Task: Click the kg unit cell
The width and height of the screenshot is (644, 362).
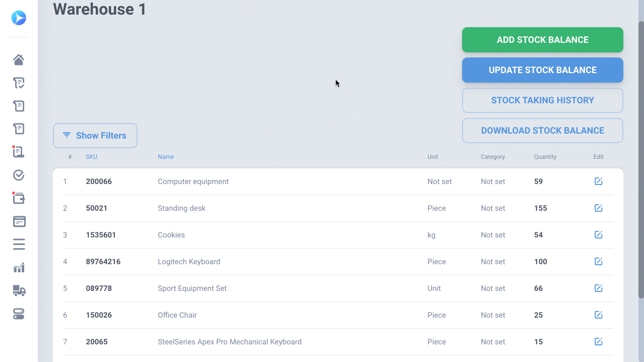Action: pyautogui.click(x=431, y=235)
